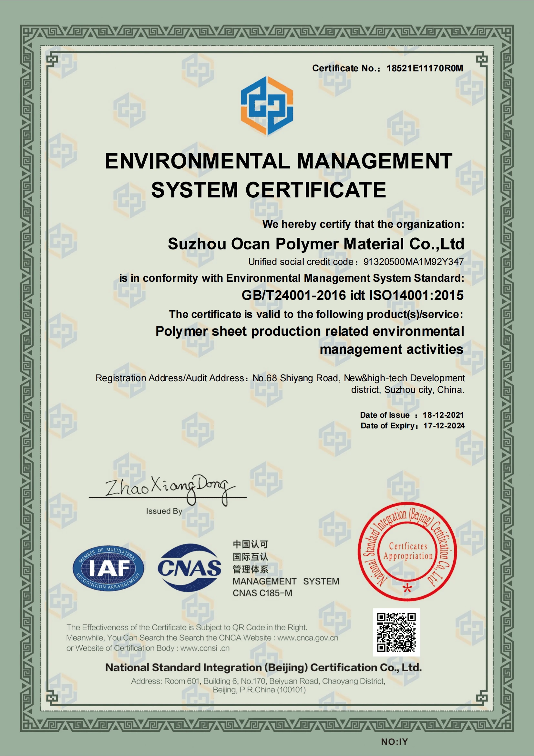Click the NO:IY text below the border
This screenshot has height=756, width=534.
395,741
